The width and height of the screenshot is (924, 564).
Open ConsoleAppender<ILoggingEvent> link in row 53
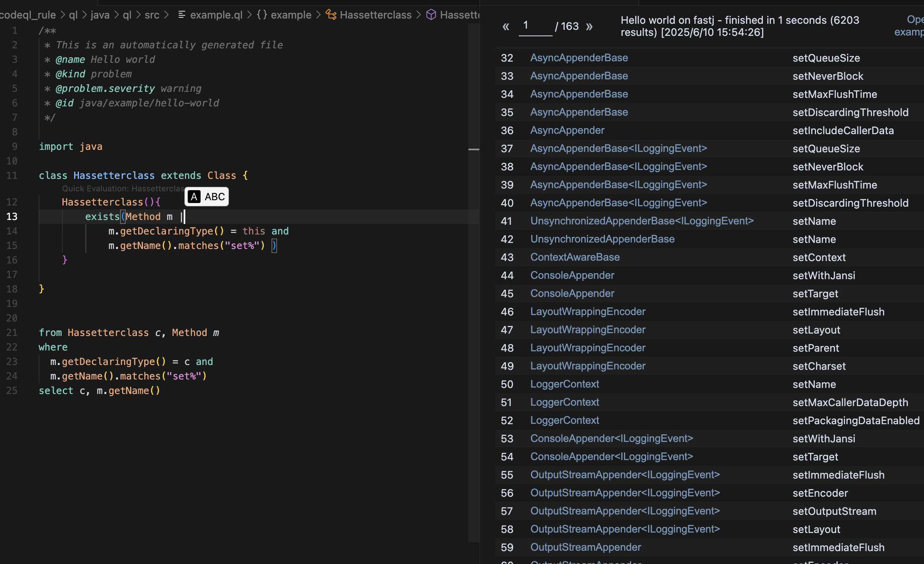tap(611, 438)
